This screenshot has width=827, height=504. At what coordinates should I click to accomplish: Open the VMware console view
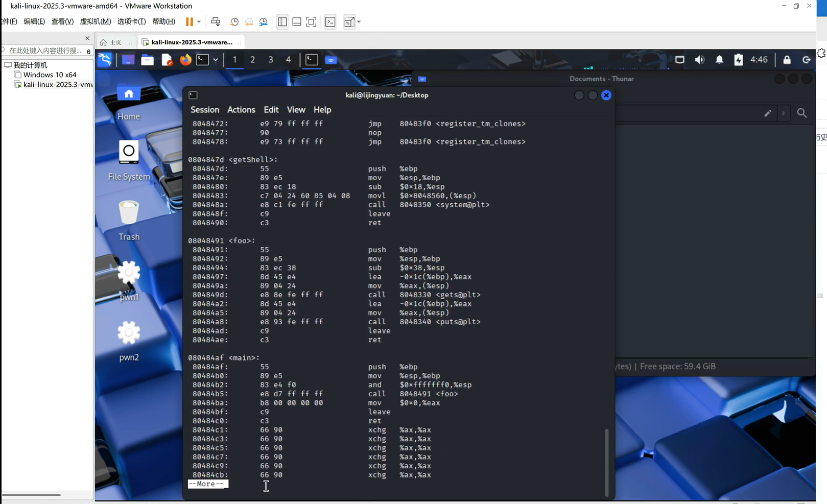tap(330, 22)
